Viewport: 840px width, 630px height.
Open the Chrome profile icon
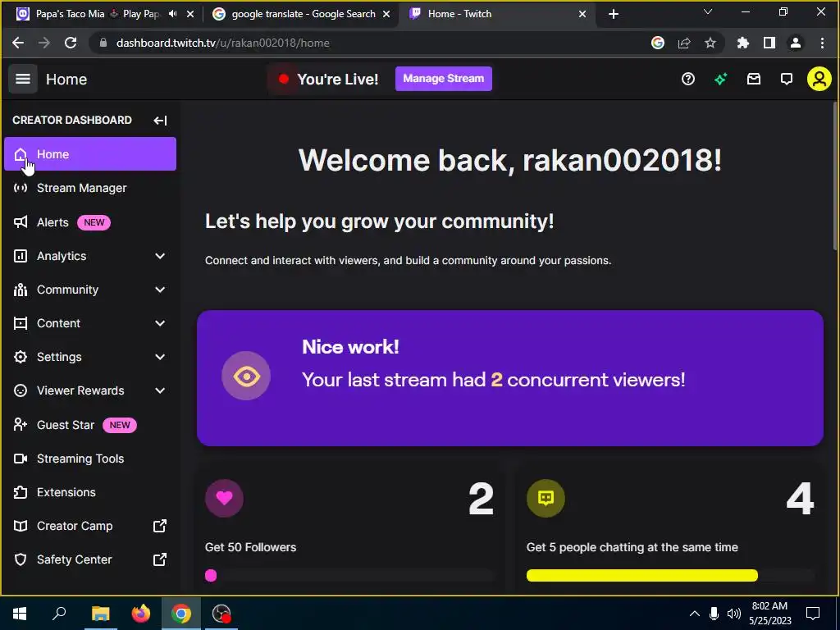coord(796,43)
